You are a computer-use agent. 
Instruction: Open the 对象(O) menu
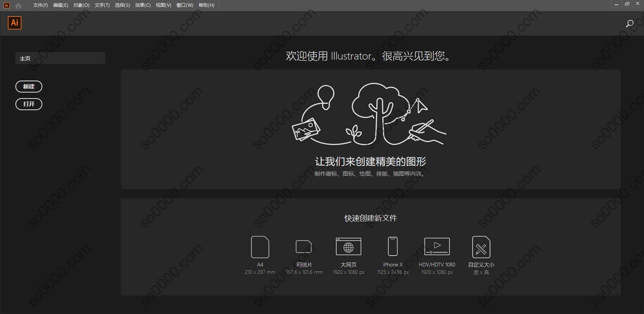pos(81,5)
